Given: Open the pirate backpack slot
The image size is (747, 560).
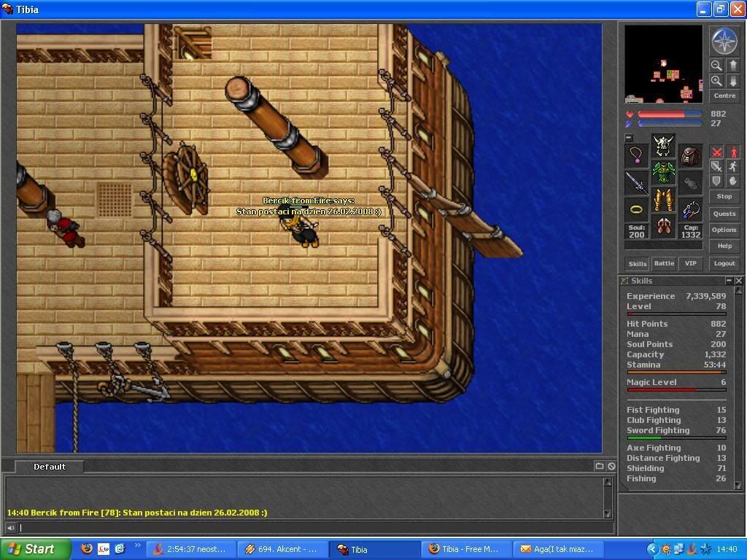Looking at the screenshot, I should pyautogui.click(x=690, y=155).
